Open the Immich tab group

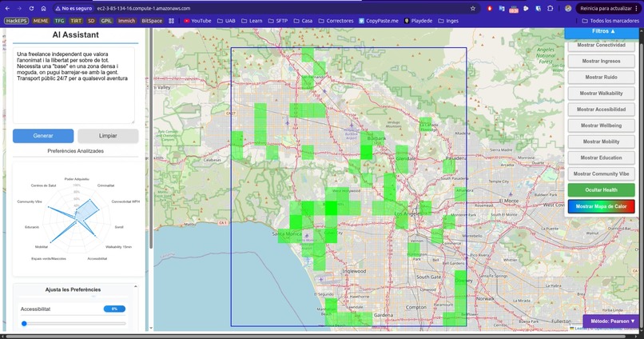(x=126, y=21)
